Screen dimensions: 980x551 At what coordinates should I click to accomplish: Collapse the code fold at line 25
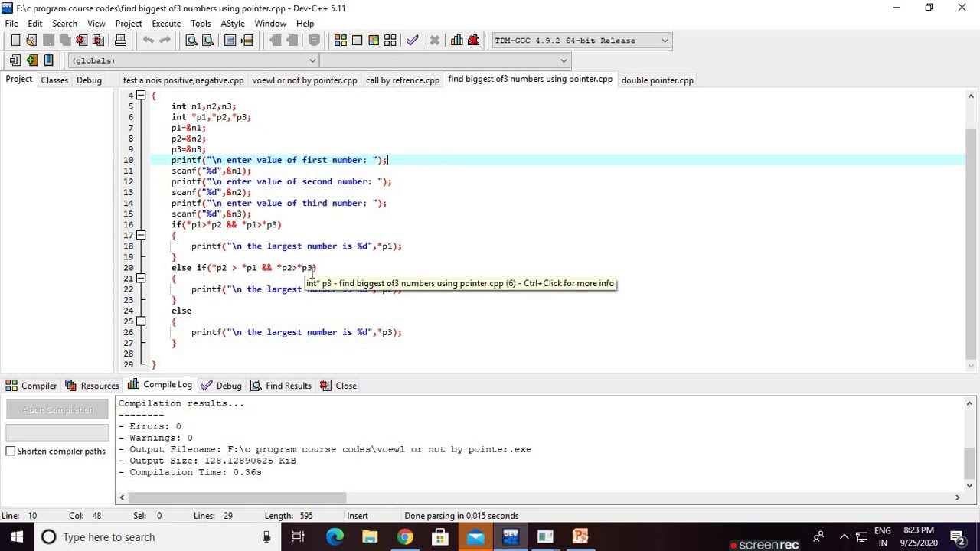(x=141, y=321)
